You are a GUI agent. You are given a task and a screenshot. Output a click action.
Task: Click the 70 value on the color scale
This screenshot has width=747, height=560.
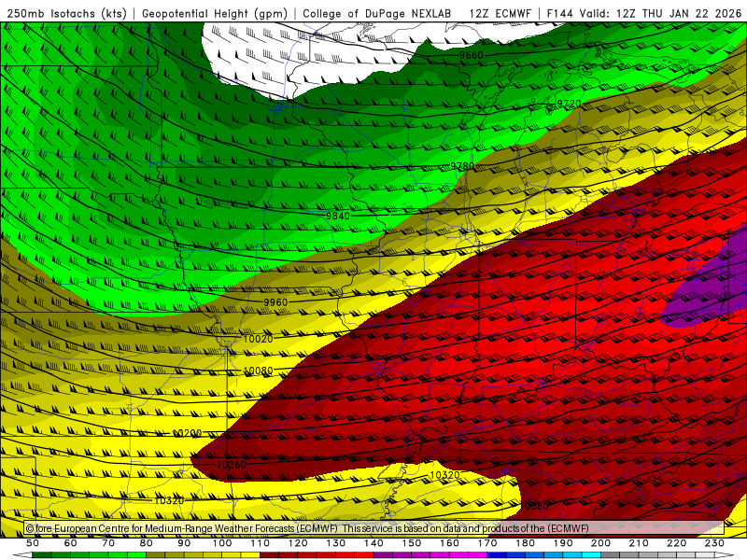(108, 543)
